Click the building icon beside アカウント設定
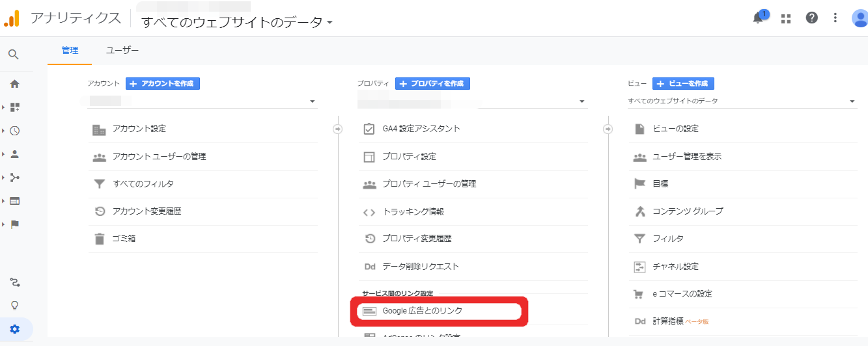 99,129
